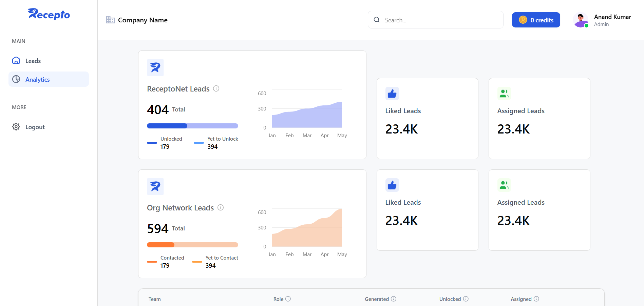Image resolution: width=644 pixels, height=306 pixels.
Task: Click the Unlocked progress bar in ReceptoNet card
Action: click(167, 126)
